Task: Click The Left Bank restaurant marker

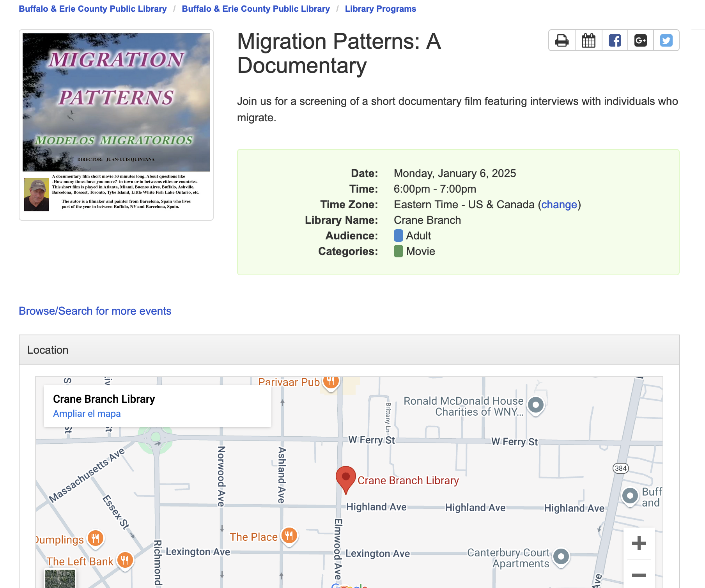Action: [125, 561]
